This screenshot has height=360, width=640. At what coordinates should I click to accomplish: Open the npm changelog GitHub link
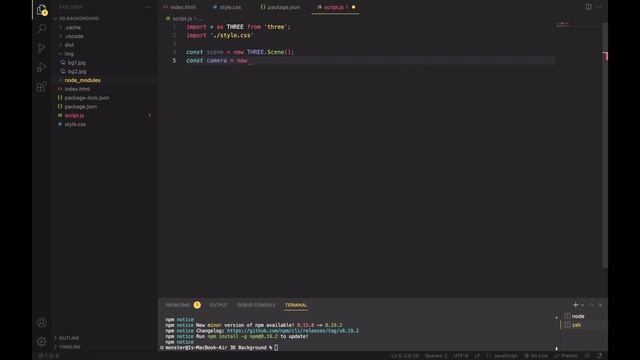pos(293,331)
